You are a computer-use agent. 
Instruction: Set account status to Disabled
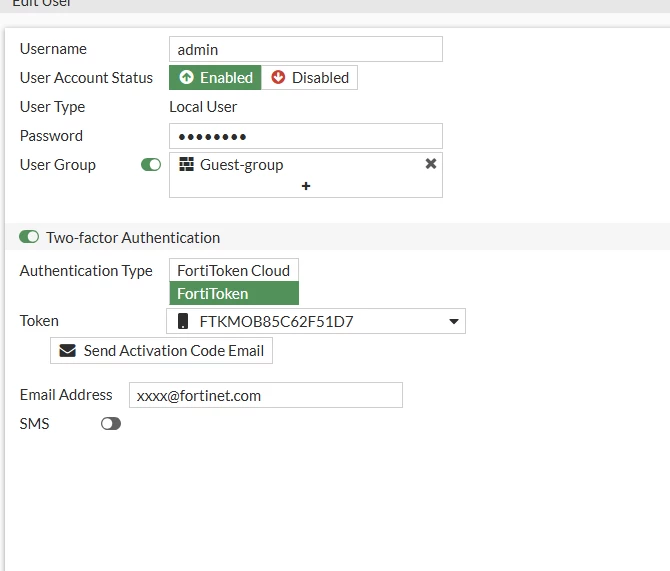coord(309,78)
